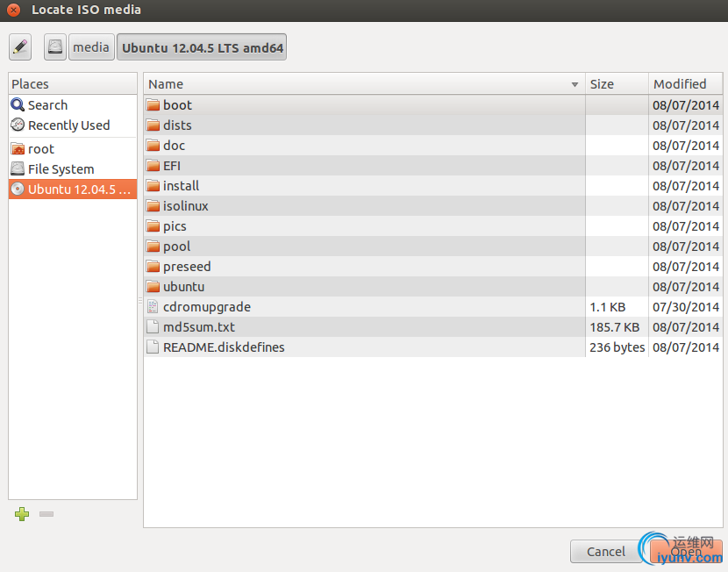728x572 pixels.
Task: Click the modified date of README.diskdefines
Action: click(686, 347)
